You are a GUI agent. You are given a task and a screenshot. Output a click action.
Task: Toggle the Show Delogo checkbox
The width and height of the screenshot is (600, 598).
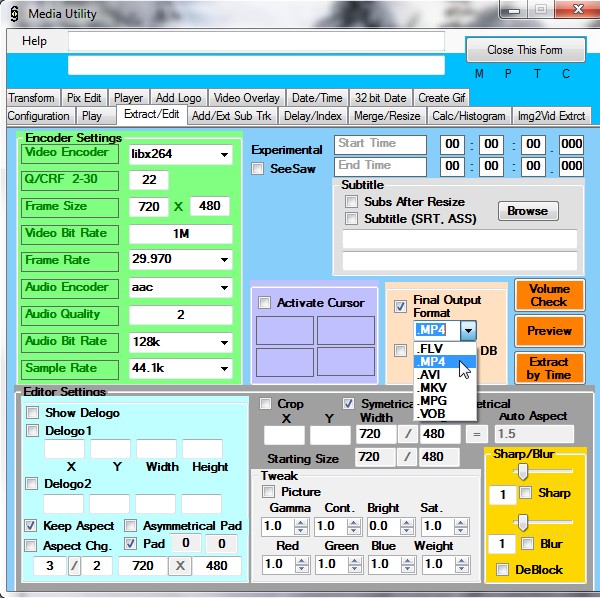pyautogui.click(x=33, y=412)
